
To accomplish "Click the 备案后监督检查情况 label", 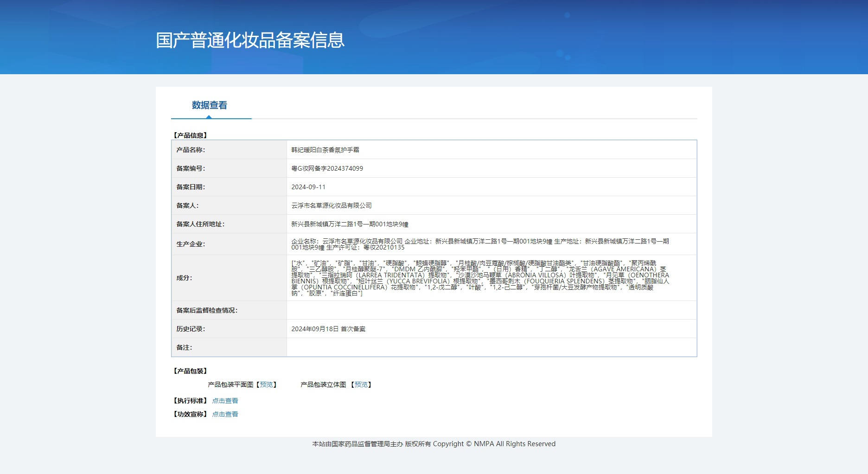I will (207, 310).
